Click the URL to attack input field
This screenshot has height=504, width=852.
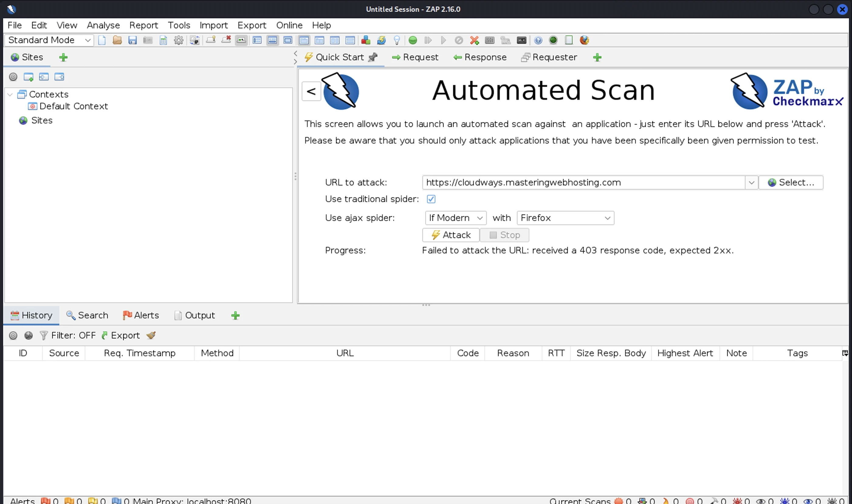583,182
